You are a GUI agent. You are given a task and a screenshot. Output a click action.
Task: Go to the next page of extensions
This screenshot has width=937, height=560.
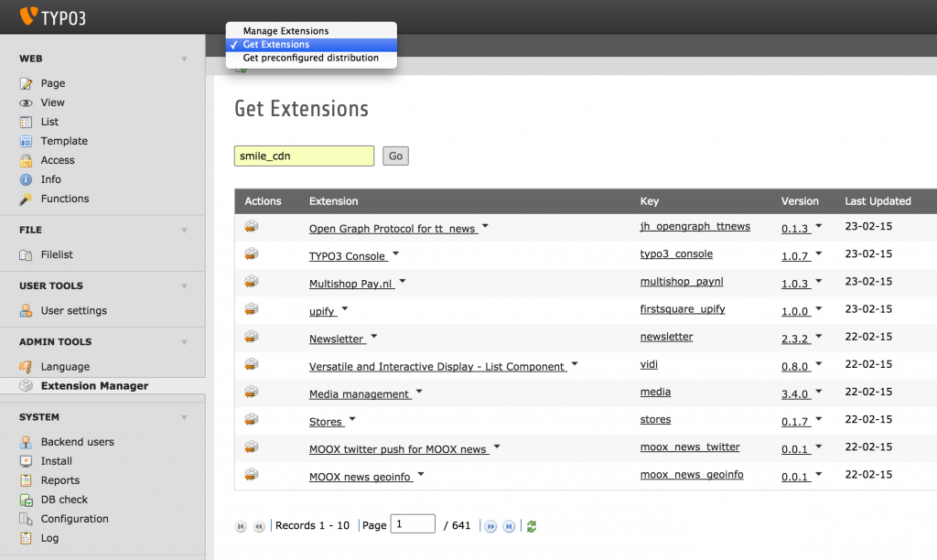pos(490,526)
